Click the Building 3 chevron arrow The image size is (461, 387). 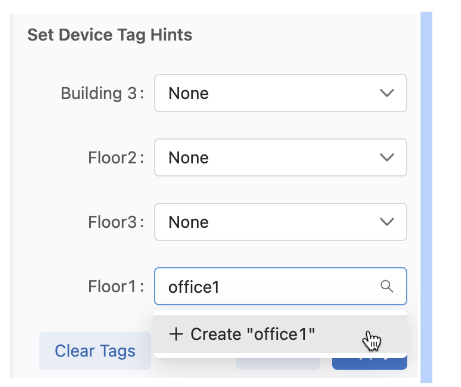[x=387, y=93]
